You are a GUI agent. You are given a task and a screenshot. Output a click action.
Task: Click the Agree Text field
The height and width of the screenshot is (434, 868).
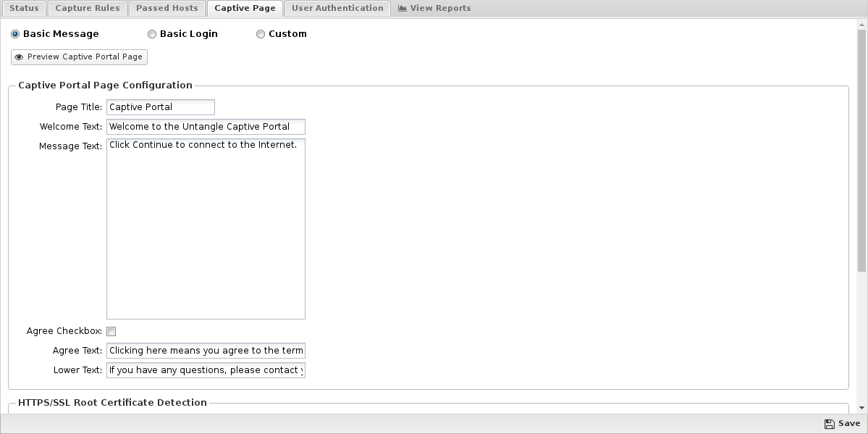(x=206, y=350)
